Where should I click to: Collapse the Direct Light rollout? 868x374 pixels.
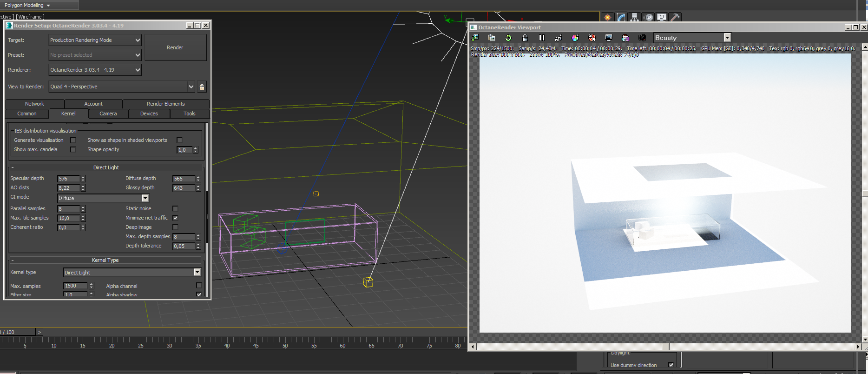[106, 167]
